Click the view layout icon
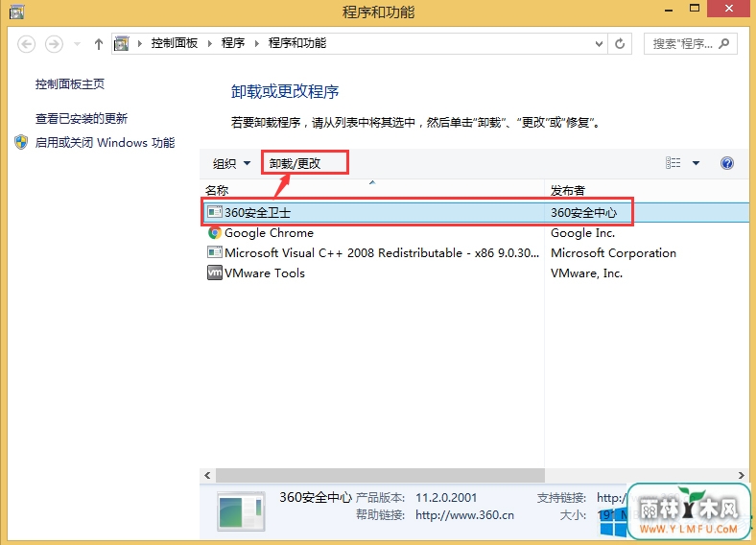 (673, 163)
